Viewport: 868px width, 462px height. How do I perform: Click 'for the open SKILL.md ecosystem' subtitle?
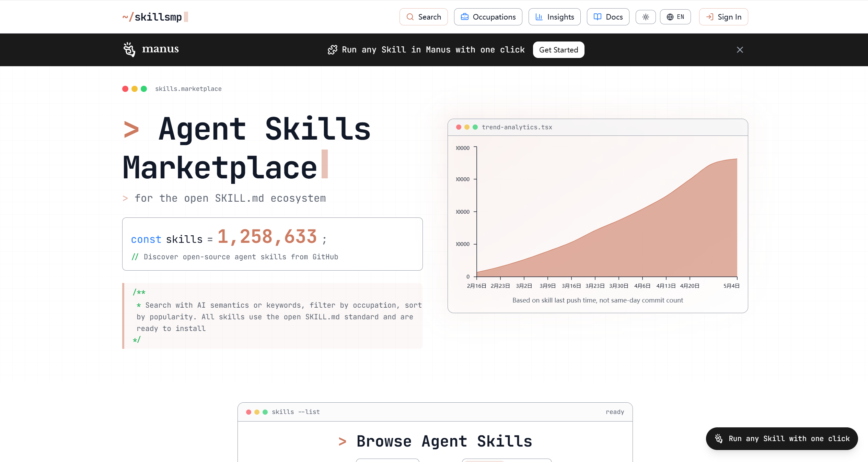[230, 198]
